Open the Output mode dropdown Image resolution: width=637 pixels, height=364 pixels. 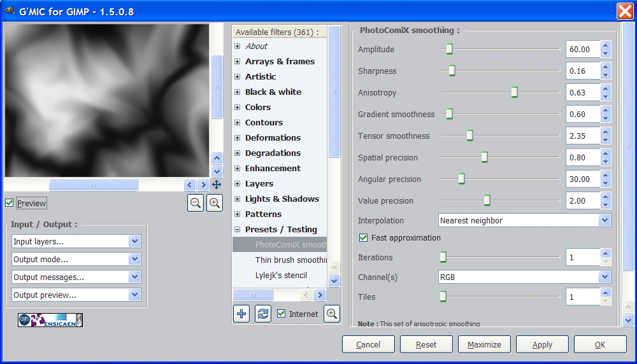point(76,259)
